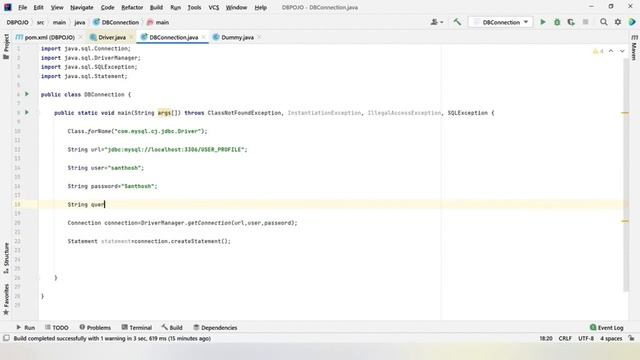This screenshot has width=640, height=360.
Task: Open the VCS menu
Action: 214,7
